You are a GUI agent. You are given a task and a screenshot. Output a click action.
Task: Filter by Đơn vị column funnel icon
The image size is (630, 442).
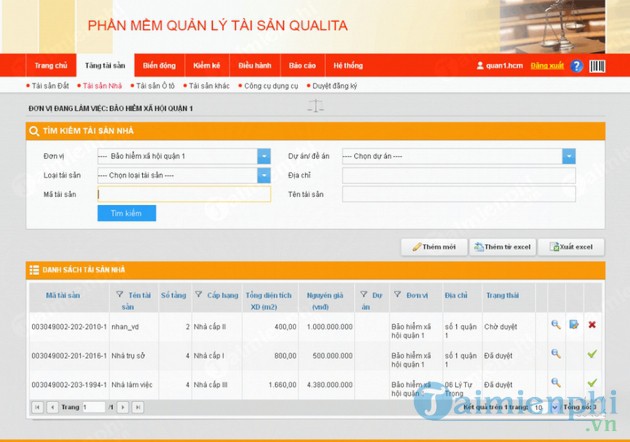click(397, 295)
